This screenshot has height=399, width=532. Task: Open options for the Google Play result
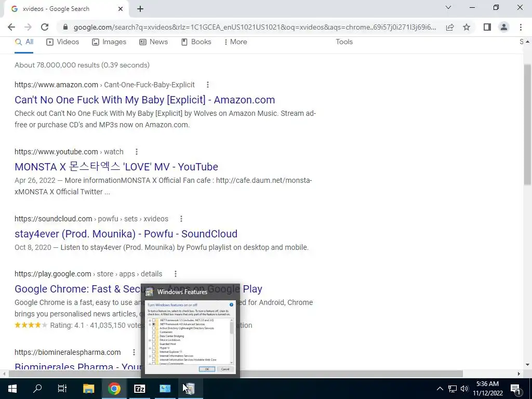[x=176, y=274]
